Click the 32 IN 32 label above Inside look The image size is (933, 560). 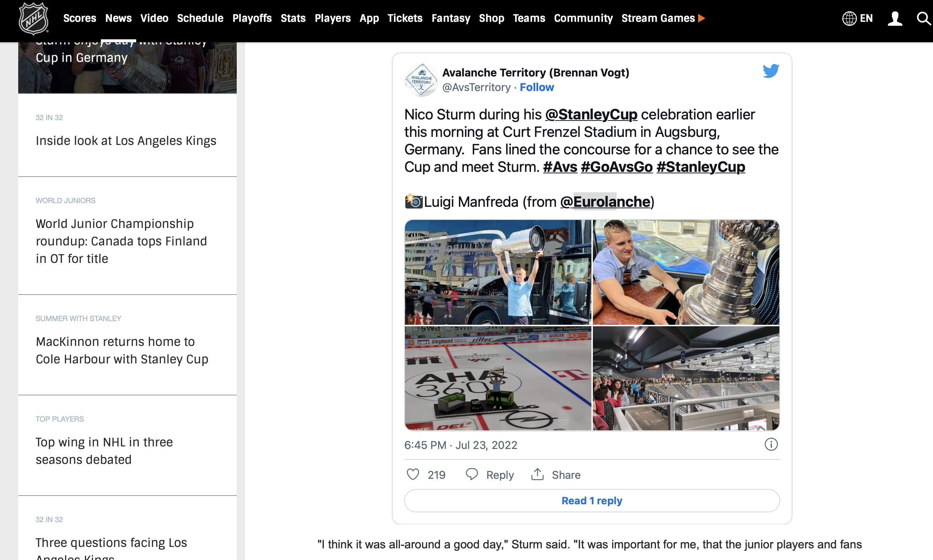[x=49, y=117]
